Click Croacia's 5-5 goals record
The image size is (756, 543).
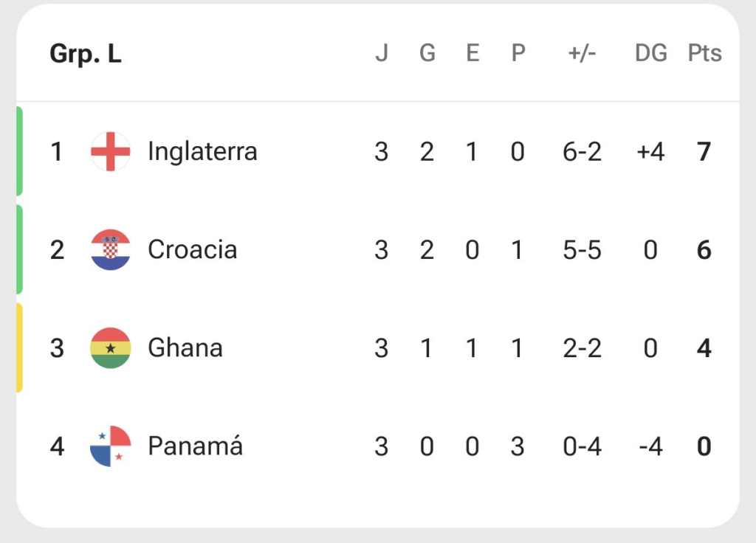tap(582, 250)
